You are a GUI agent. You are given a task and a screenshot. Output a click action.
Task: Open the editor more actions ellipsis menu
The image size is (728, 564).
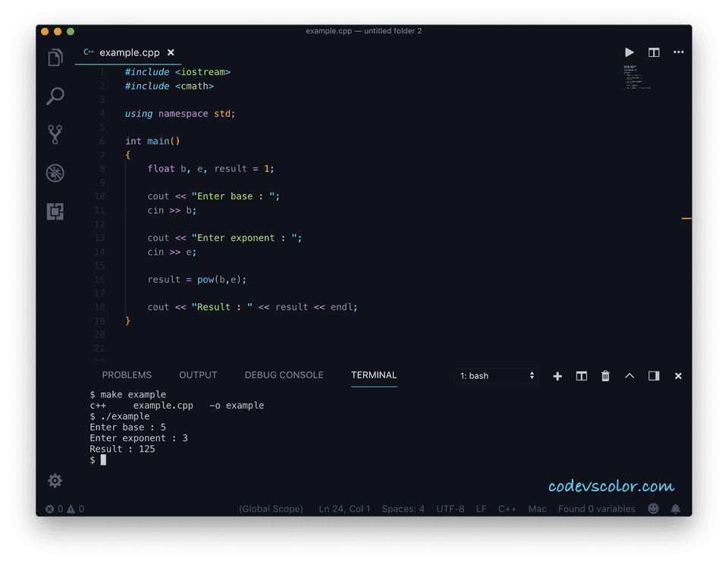click(x=678, y=52)
